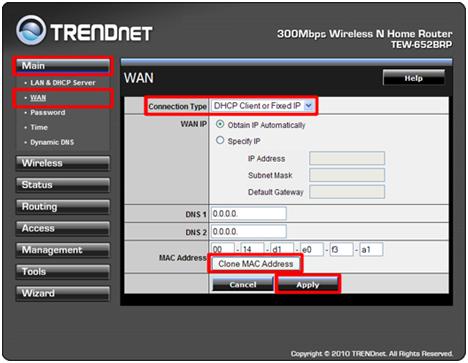Click the Subnet Mask input field
This screenshot has height=363, width=468.
tap(347, 175)
